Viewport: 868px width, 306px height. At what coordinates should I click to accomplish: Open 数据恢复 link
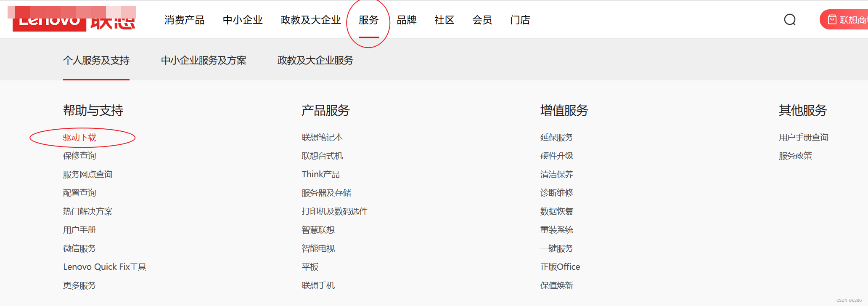(x=557, y=211)
